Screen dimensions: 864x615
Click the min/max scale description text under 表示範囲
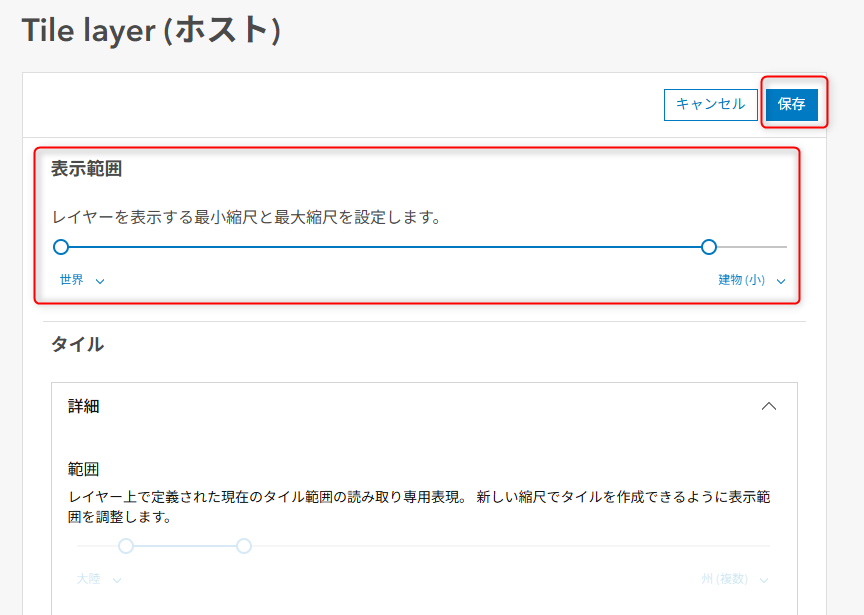click(x=246, y=216)
